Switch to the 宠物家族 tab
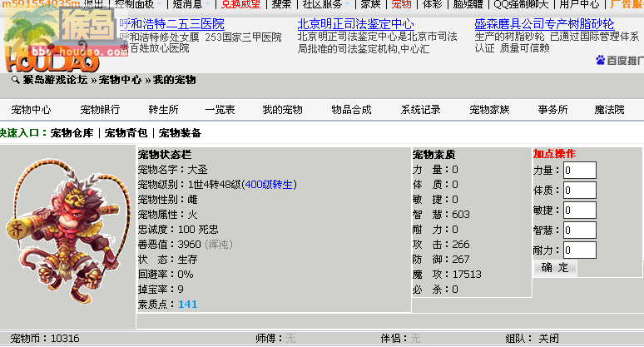The width and height of the screenshot is (644, 347). [x=489, y=110]
